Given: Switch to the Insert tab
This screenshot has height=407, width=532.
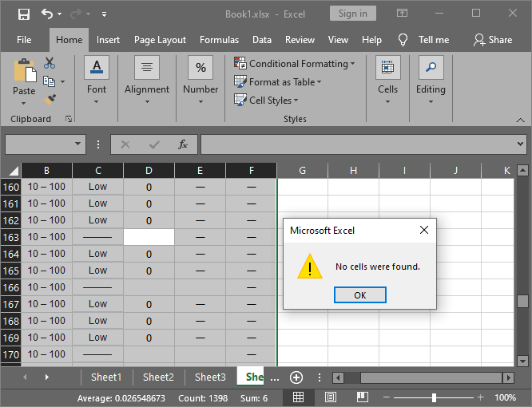Looking at the screenshot, I should pos(108,40).
